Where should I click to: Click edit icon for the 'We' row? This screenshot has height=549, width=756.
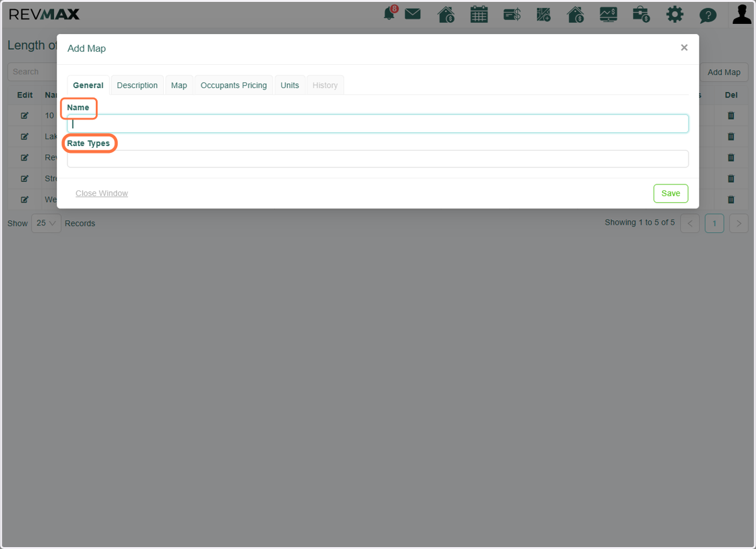(x=25, y=200)
